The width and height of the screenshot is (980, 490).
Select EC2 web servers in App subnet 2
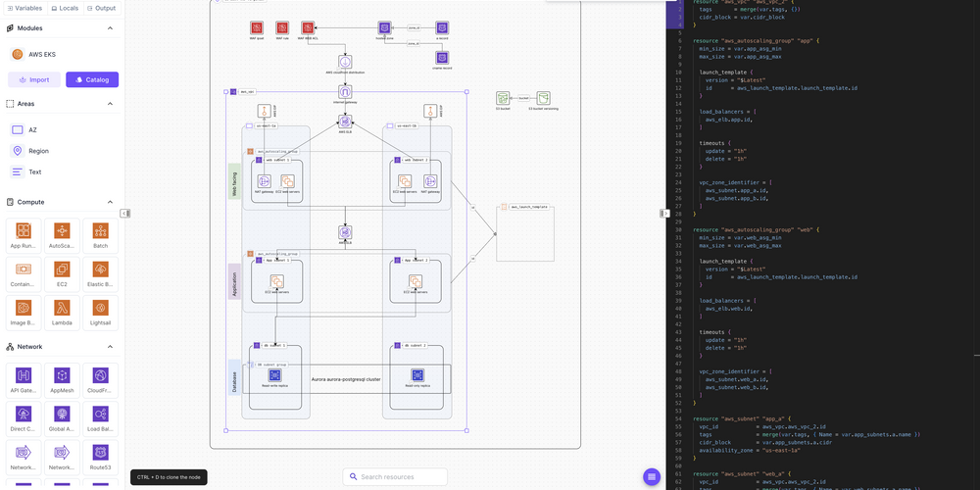[x=415, y=284]
